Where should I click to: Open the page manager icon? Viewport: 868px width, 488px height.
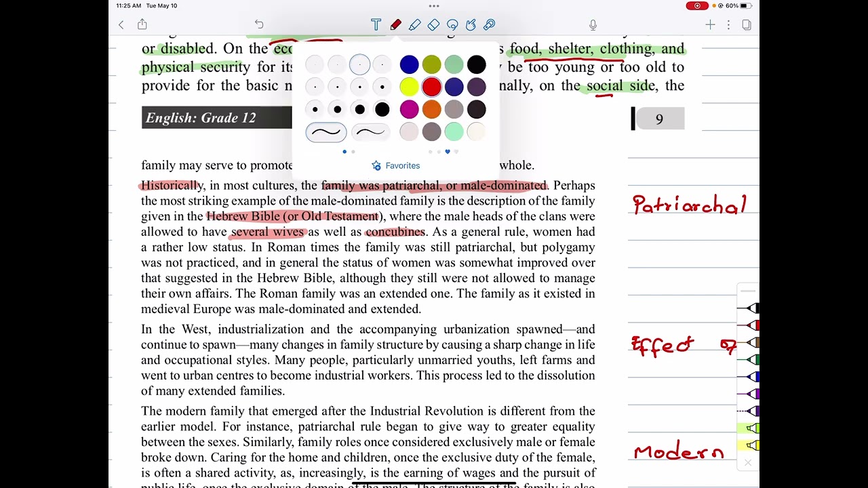(x=747, y=25)
